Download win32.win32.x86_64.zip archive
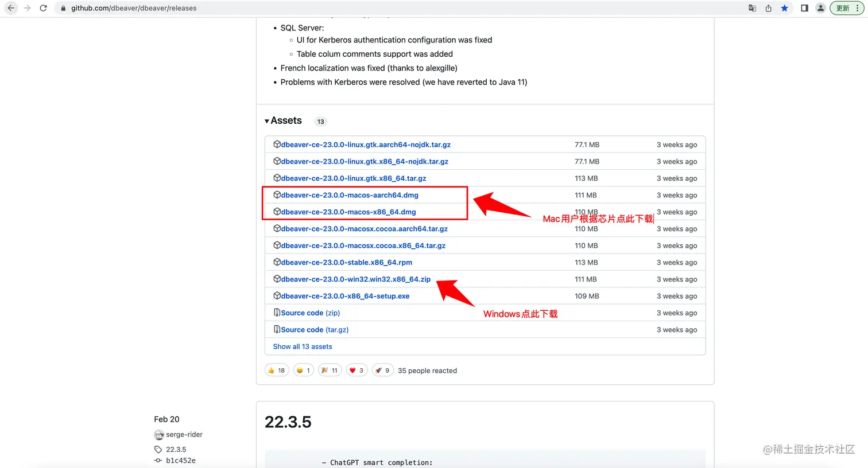Viewport: 868px width, 468px height. pyautogui.click(x=356, y=279)
